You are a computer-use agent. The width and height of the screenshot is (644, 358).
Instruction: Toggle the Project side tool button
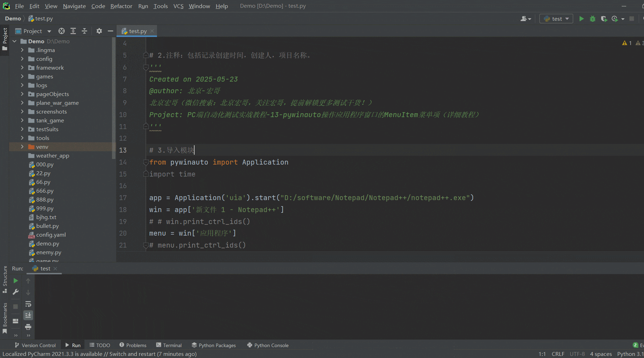coord(5,39)
